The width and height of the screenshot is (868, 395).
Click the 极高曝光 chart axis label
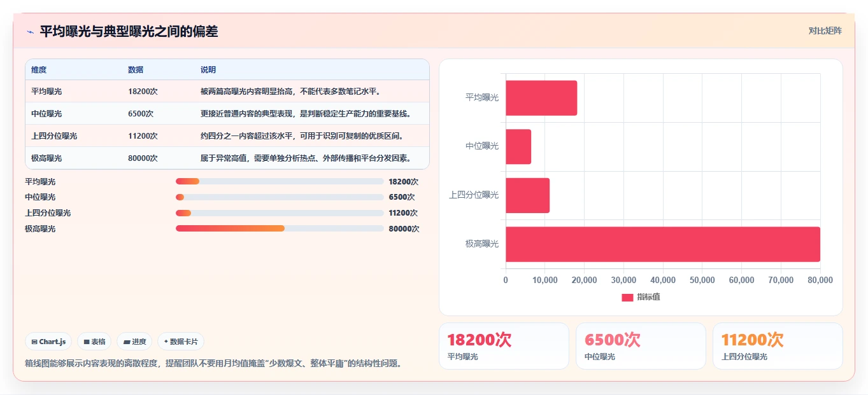click(482, 244)
